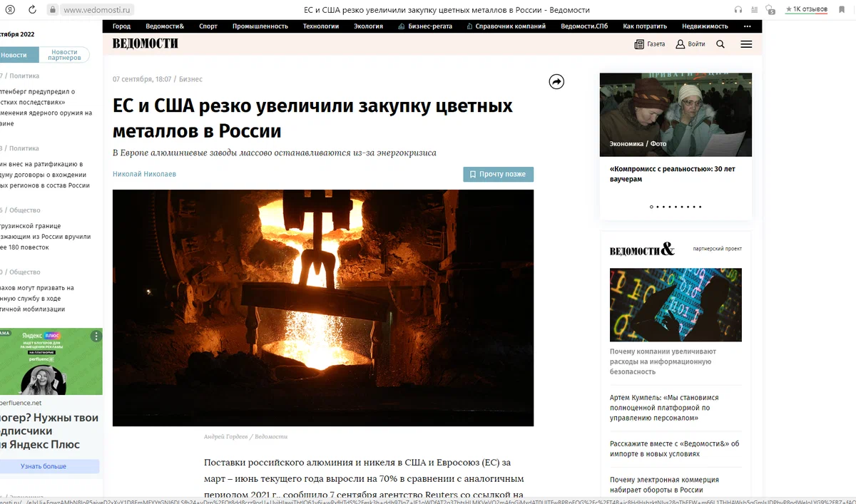Open the hamburger menu in the site header

746,44
